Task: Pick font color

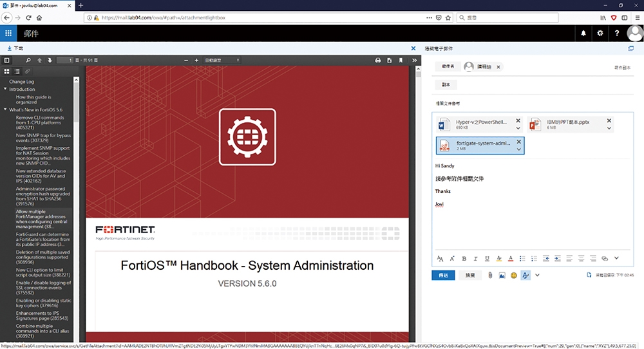Action: click(x=511, y=259)
